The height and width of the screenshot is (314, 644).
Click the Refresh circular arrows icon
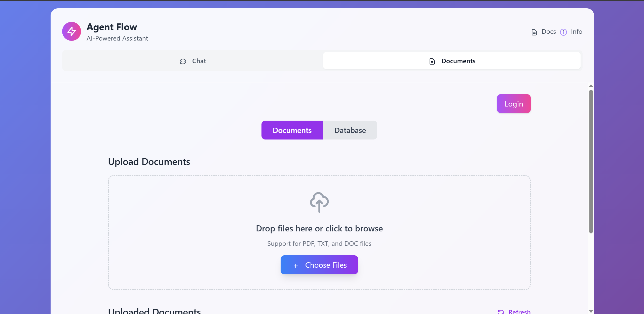(x=501, y=312)
